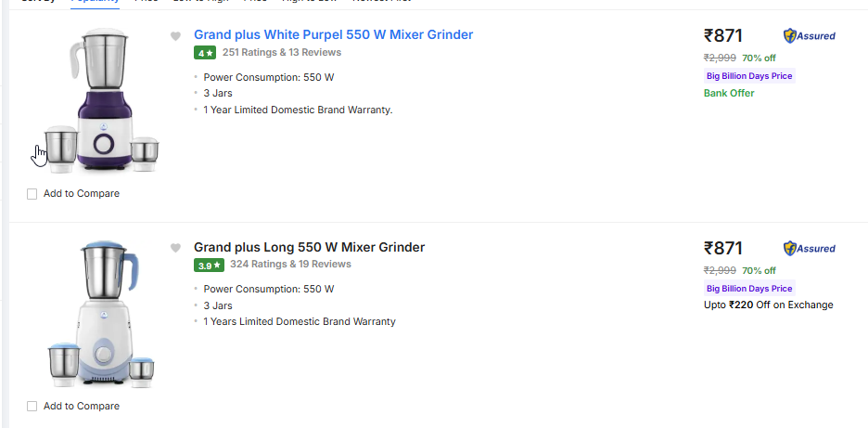Screen dimensions: 868x428
Task: View 251 Ratings & 13 Reviews
Action: (282, 53)
